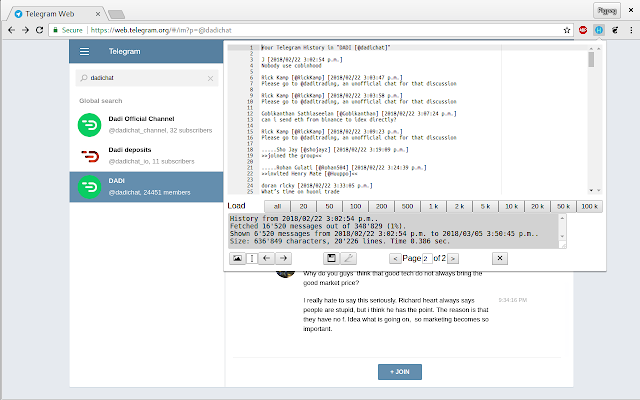Load 2 k messages

tap(460, 206)
